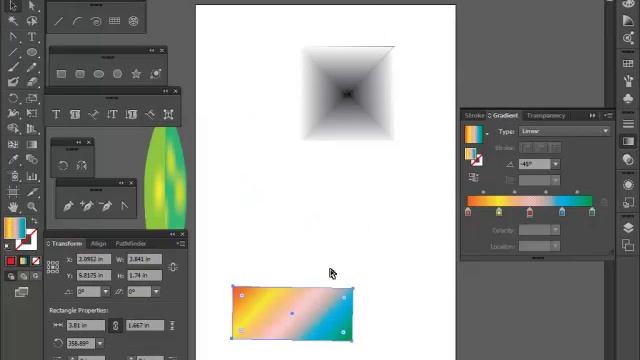Choose Vertical Type tool in type panel
Viewport: 640px width, 360px height.
(x=112, y=115)
